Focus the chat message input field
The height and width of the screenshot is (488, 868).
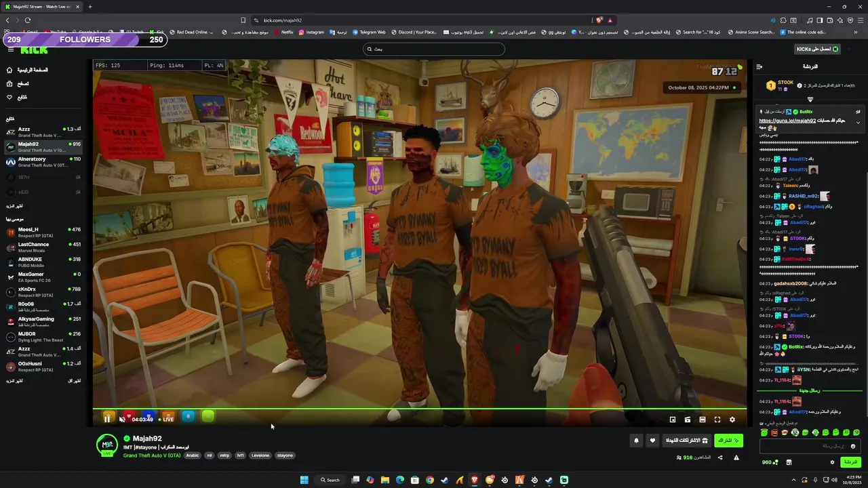[x=810, y=446]
